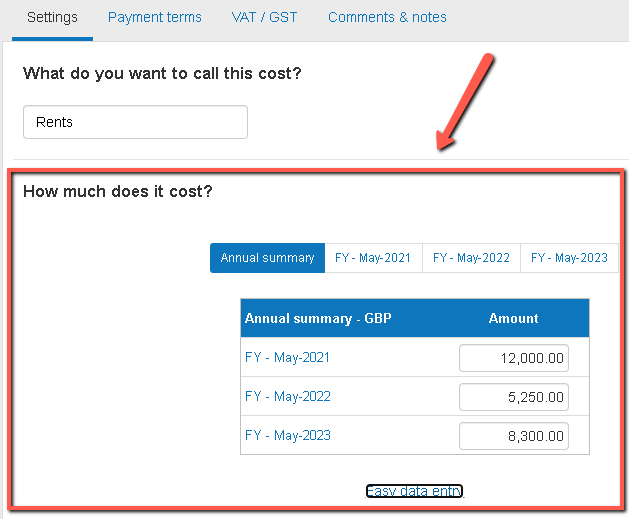Open FY - May-2022 link in summary table
Viewport: 629px width, 519px height.
[288, 396]
